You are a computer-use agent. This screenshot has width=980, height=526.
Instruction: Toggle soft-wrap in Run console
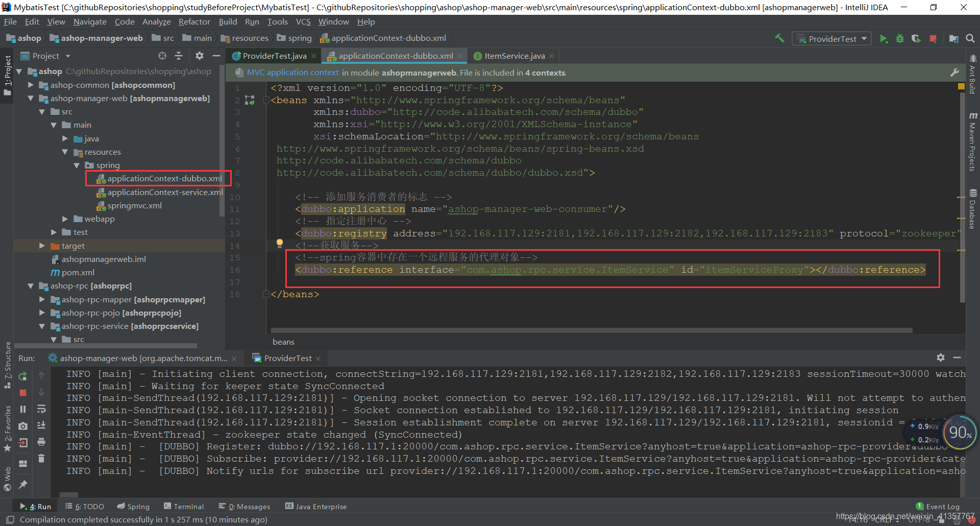41,409
